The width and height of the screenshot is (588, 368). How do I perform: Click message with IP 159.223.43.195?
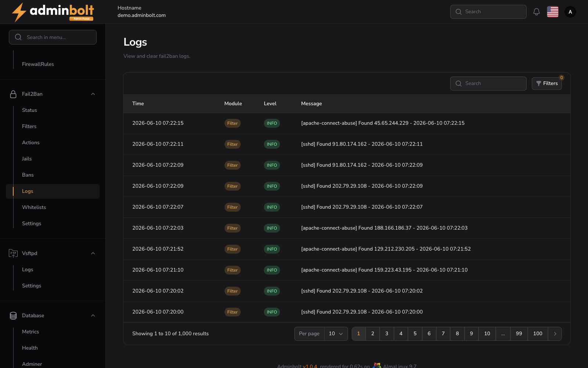point(384,270)
